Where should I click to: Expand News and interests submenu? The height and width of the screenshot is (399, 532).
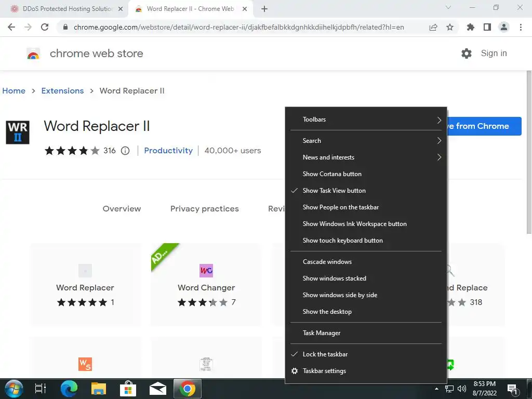366,157
